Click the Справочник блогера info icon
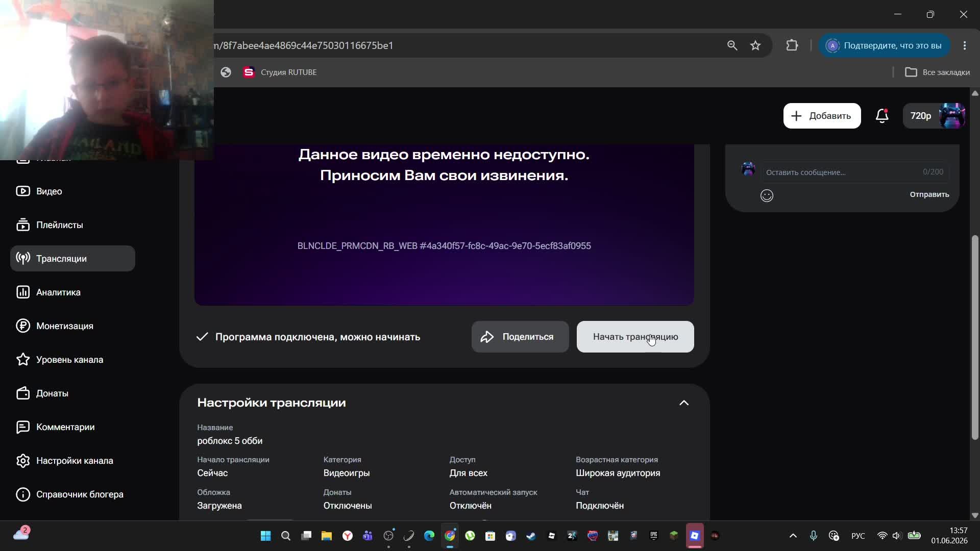The width and height of the screenshot is (980, 551). pos(23,494)
